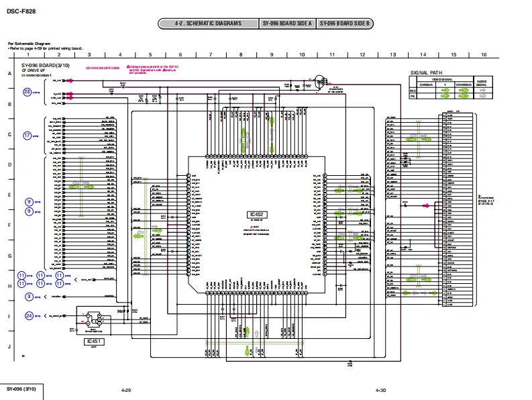This screenshot has height=400, width=532.
Task: Click page number 4-30 in footer
Action: click(380, 390)
